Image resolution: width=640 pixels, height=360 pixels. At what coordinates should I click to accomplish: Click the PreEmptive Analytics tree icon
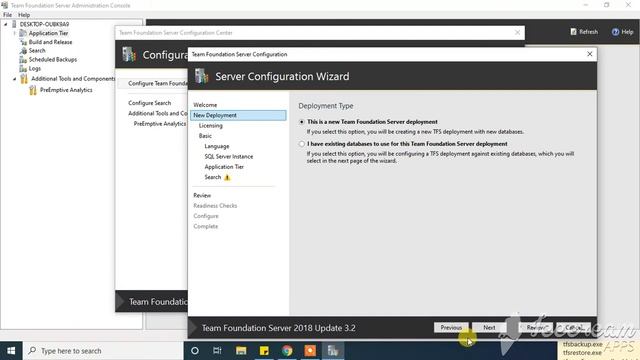(33, 90)
